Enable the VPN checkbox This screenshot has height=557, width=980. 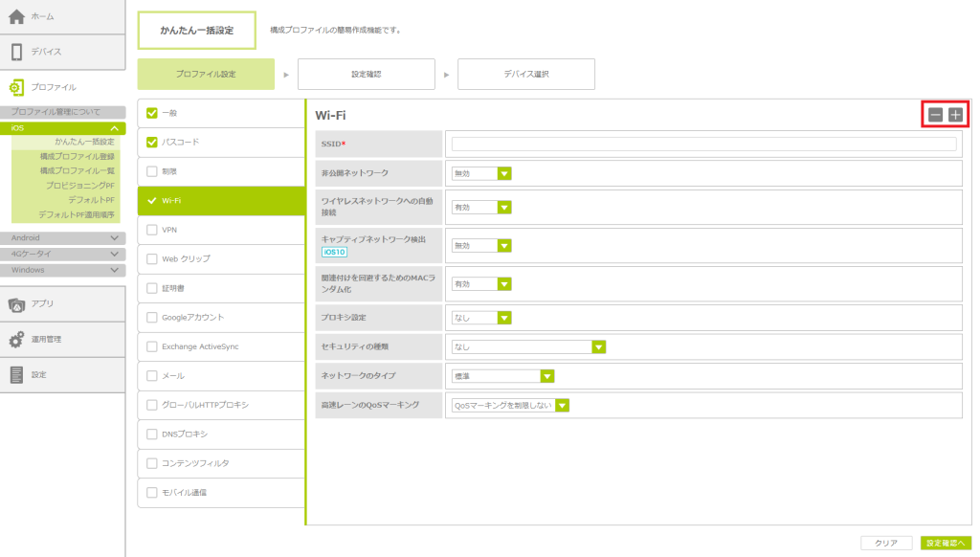pyautogui.click(x=151, y=230)
